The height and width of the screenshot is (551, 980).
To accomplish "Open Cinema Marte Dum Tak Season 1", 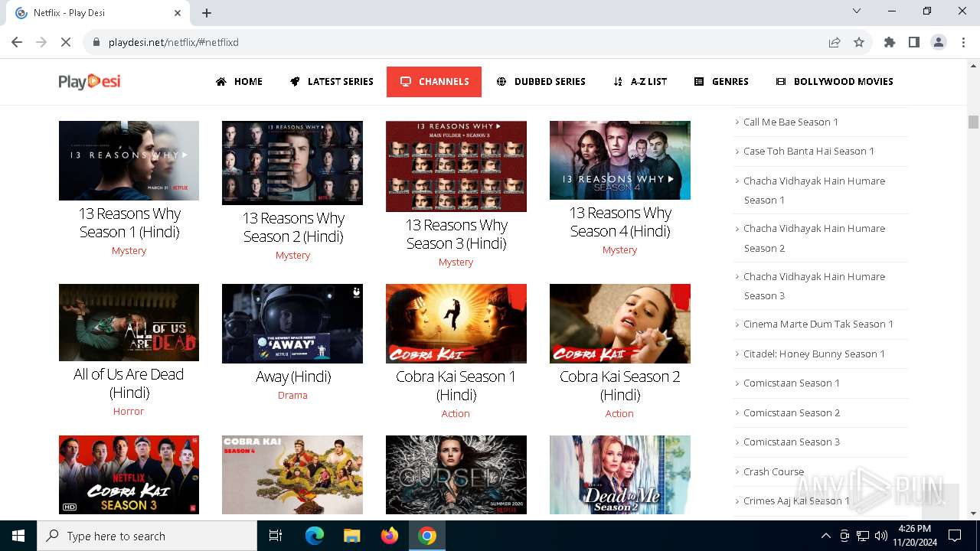I will click(x=818, y=324).
